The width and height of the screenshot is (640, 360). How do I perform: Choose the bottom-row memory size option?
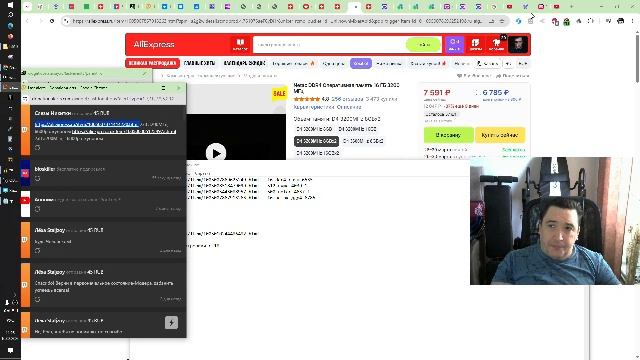pos(318,153)
